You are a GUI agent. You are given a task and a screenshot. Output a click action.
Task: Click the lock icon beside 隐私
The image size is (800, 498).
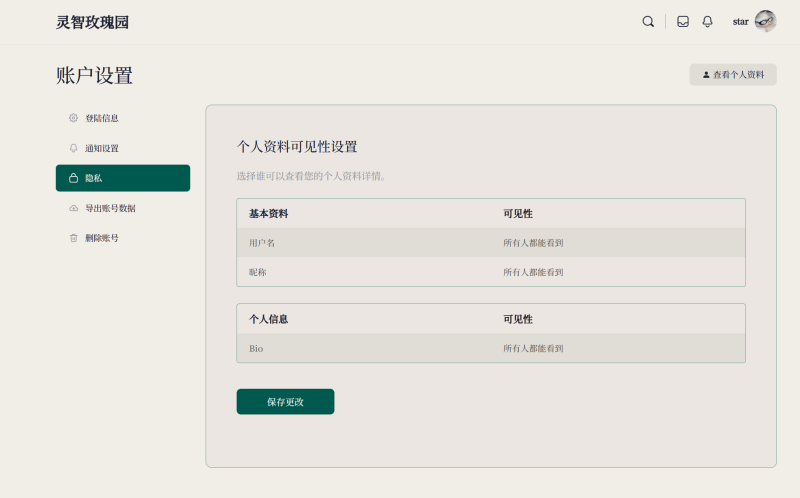[x=73, y=178]
